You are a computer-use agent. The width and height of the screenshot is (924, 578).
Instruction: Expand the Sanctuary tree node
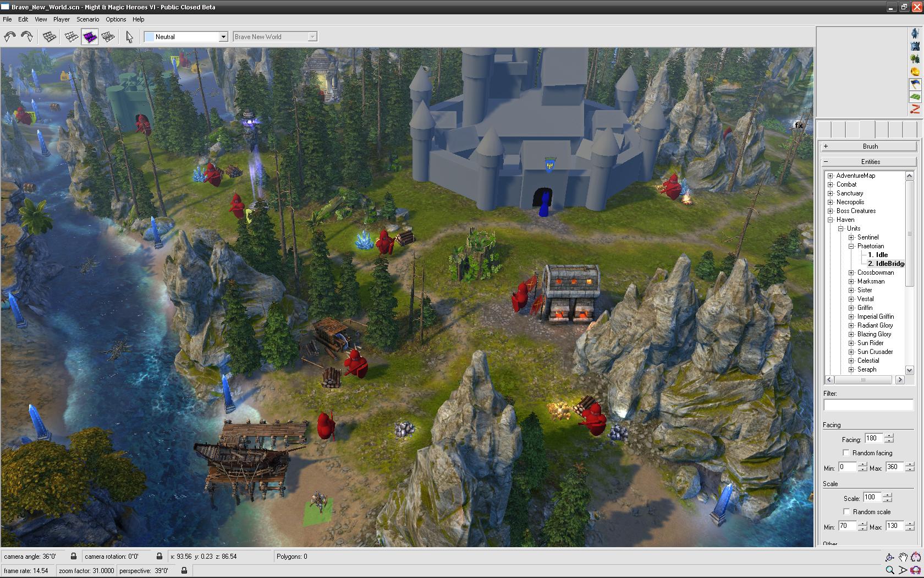[831, 193]
